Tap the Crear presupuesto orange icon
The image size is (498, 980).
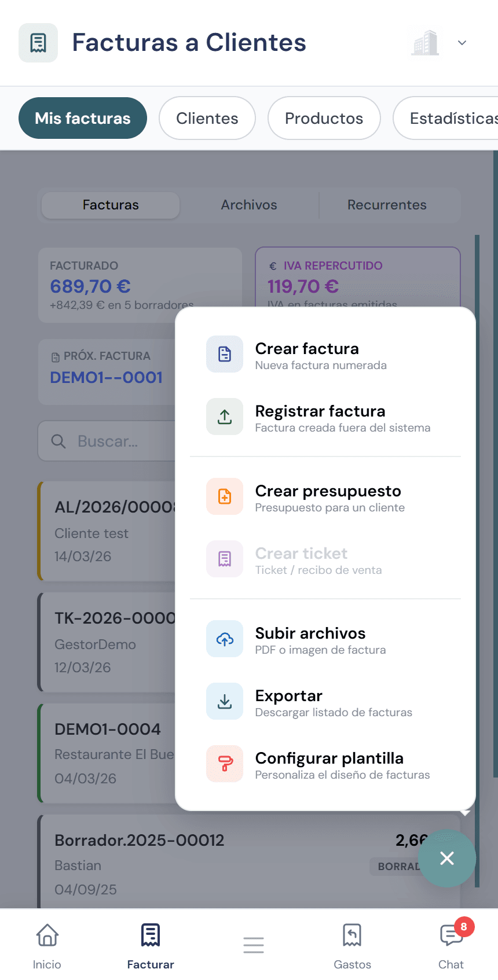(224, 496)
